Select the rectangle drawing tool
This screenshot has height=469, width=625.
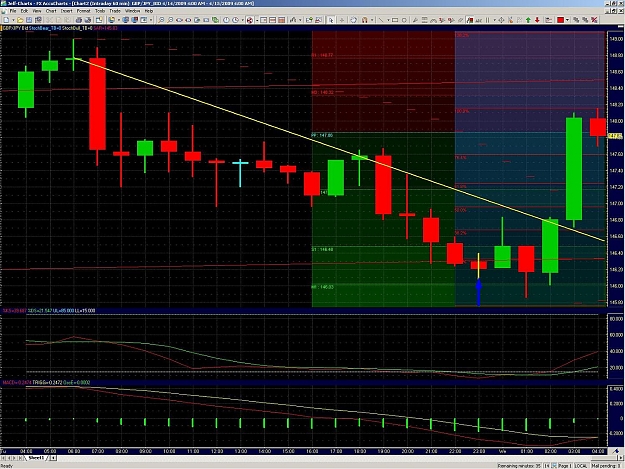point(395,20)
